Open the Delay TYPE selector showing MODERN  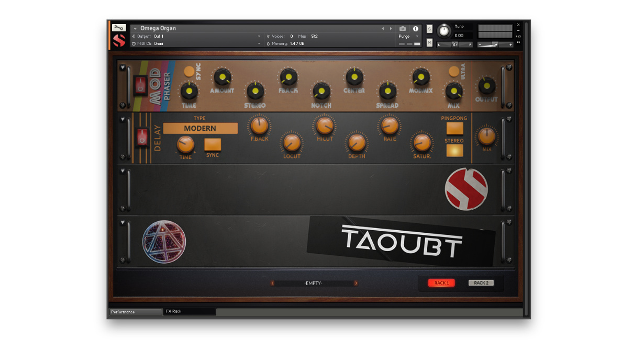coord(200,128)
